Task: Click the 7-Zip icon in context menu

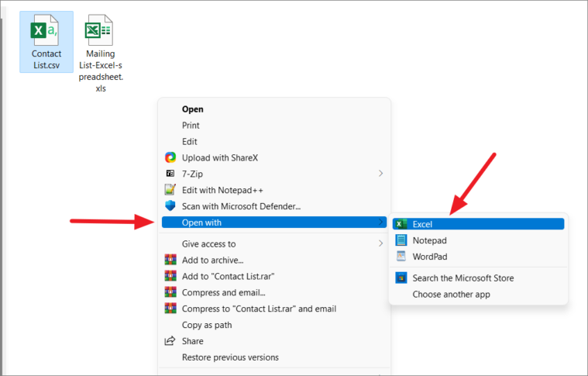Action: pos(170,174)
